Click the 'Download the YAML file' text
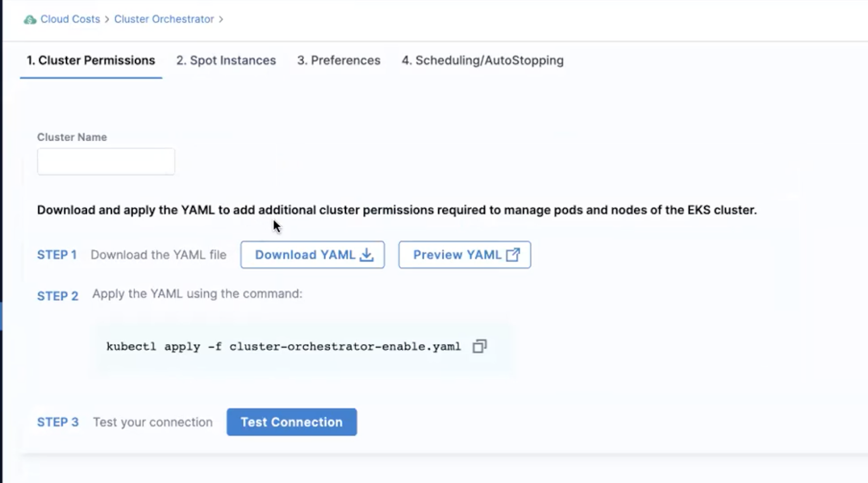 158,255
